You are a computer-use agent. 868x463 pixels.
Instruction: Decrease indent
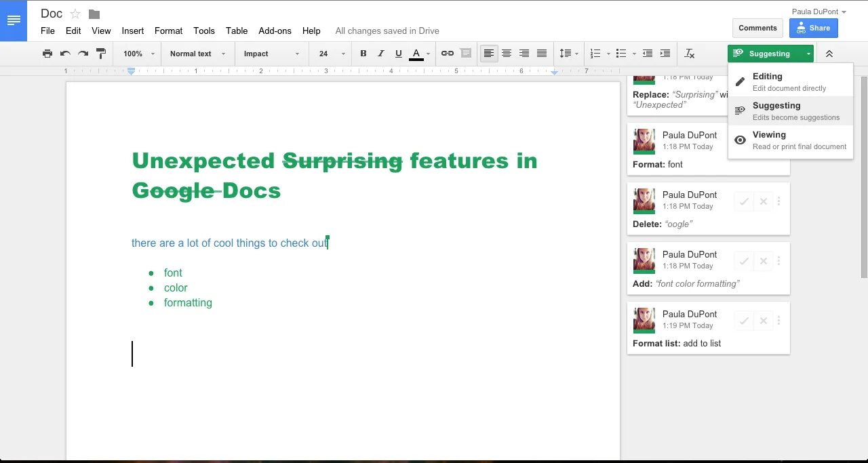[648, 54]
